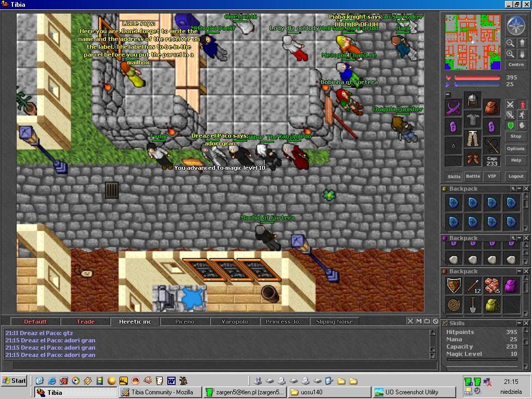Viewport: 532px width, 399px height.
Task: Click the Centre minimap button
Action: pyautogui.click(x=516, y=64)
